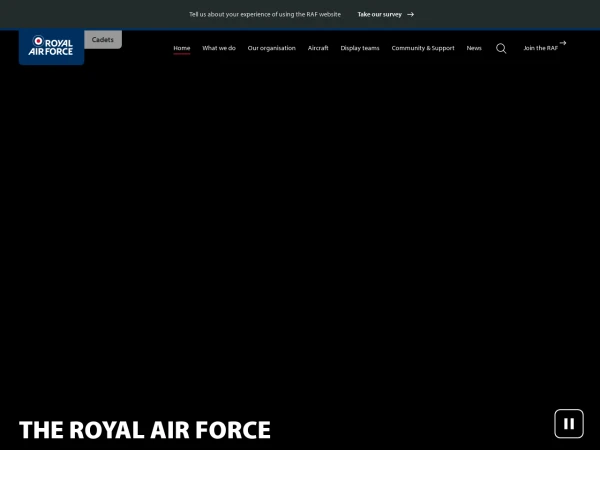Viewport: 600px width, 480px height.
Task: Click the arrow icon beside Take our survey
Action: [x=410, y=14]
